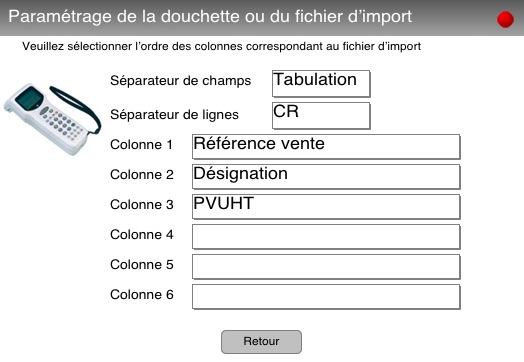Click the Colonne 6 label
524x362 pixels.
coord(142,295)
